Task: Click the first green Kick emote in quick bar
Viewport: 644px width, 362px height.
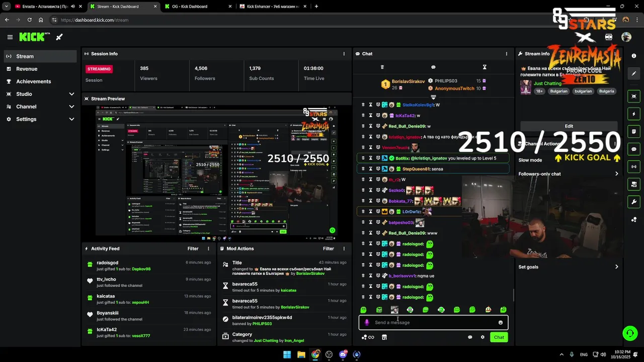Action: (x=363, y=310)
